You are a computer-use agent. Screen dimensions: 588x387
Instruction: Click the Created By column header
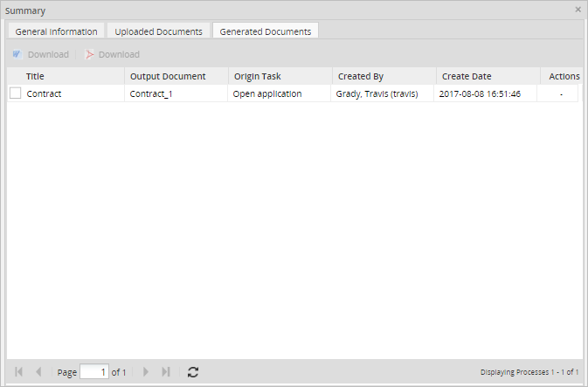pyautogui.click(x=360, y=76)
